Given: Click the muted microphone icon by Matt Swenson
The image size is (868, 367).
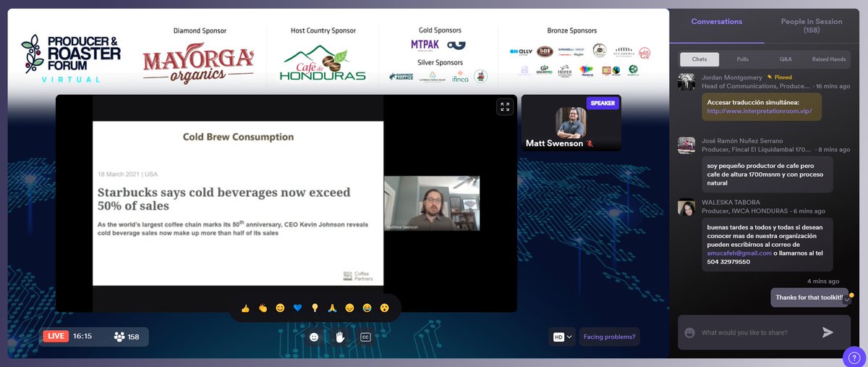Looking at the screenshot, I should point(590,144).
